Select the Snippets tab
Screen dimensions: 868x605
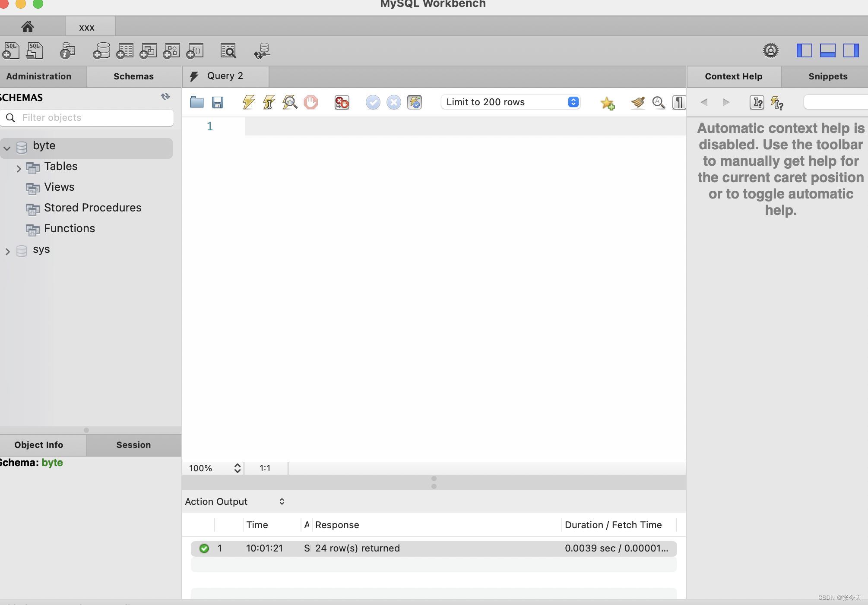pyautogui.click(x=828, y=76)
